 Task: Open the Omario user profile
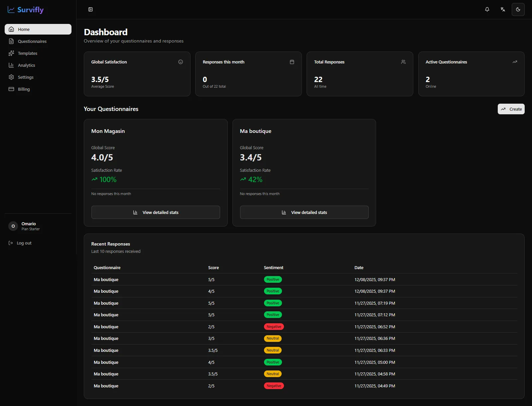pos(29,226)
